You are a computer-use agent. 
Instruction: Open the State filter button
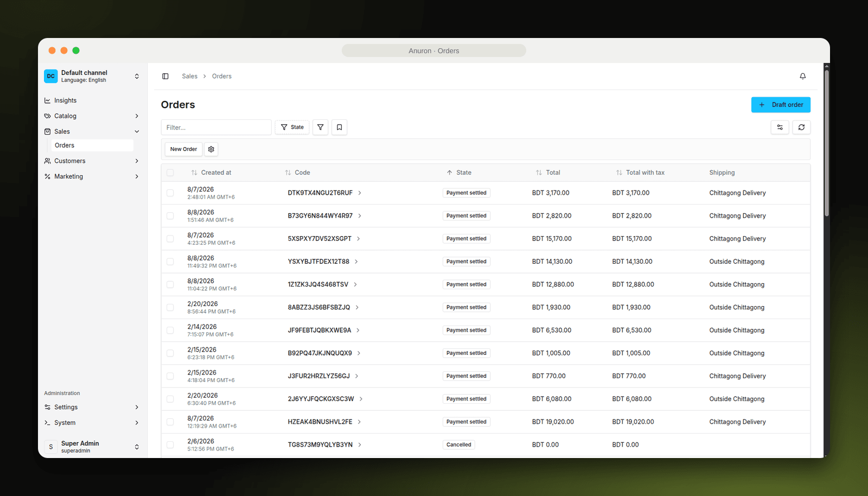point(292,127)
